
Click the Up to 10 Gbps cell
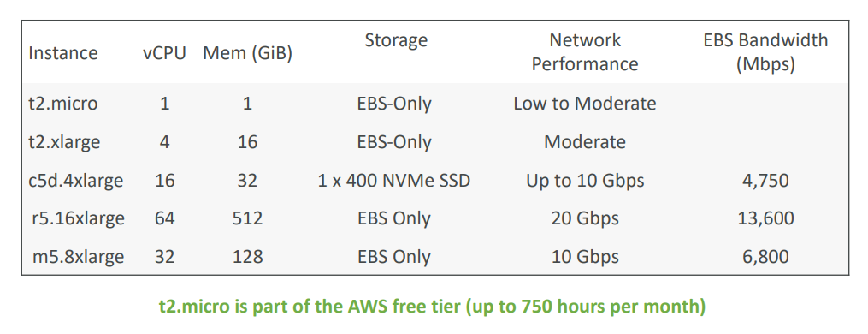[x=585, y=181]
